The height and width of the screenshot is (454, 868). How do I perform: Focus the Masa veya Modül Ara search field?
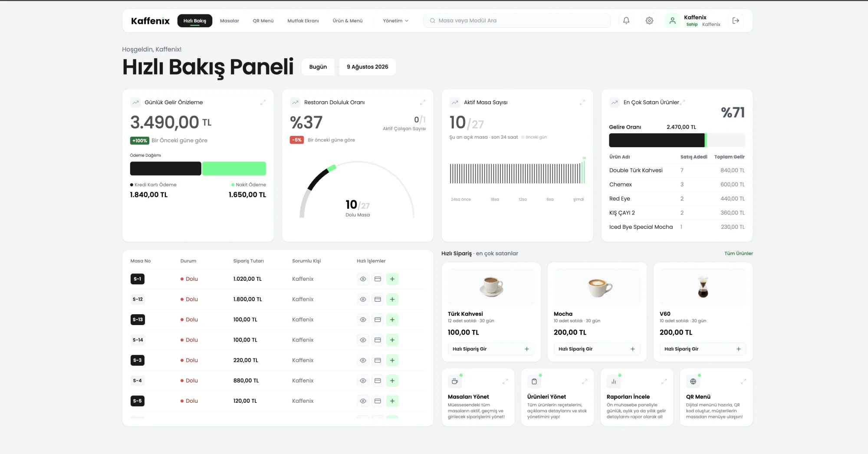517,20
